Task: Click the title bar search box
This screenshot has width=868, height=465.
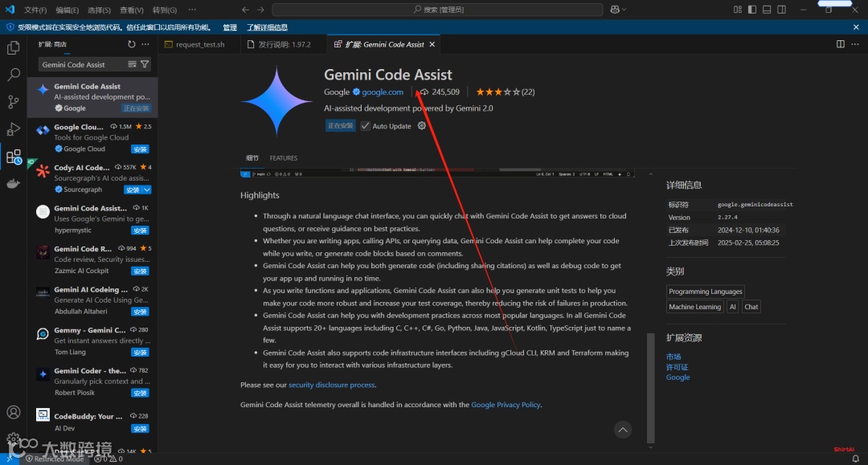Action: [x=437, y=10]
